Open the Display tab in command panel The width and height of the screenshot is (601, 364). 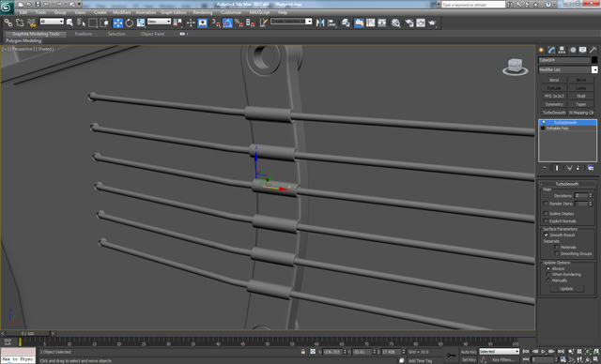tap(583, 50)
